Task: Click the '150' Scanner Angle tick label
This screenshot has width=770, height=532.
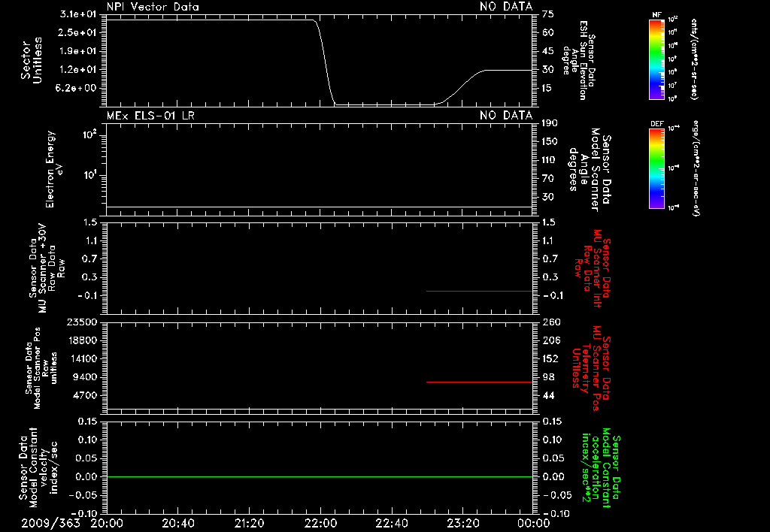Action: click(x=550, y=142)
